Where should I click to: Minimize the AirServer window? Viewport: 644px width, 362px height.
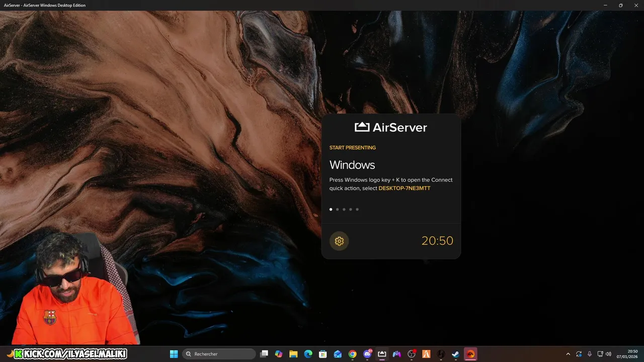pos(605,5)
